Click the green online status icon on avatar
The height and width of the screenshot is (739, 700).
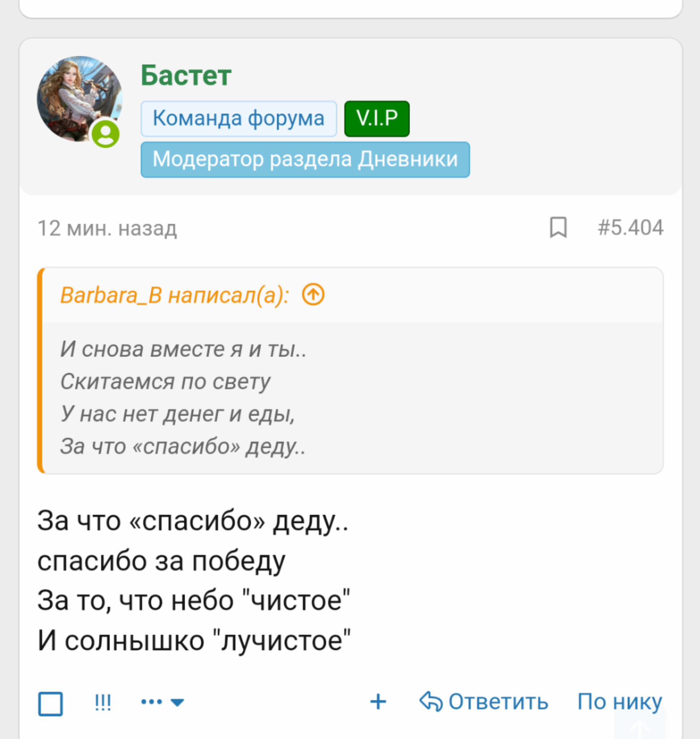coord(106,134)
